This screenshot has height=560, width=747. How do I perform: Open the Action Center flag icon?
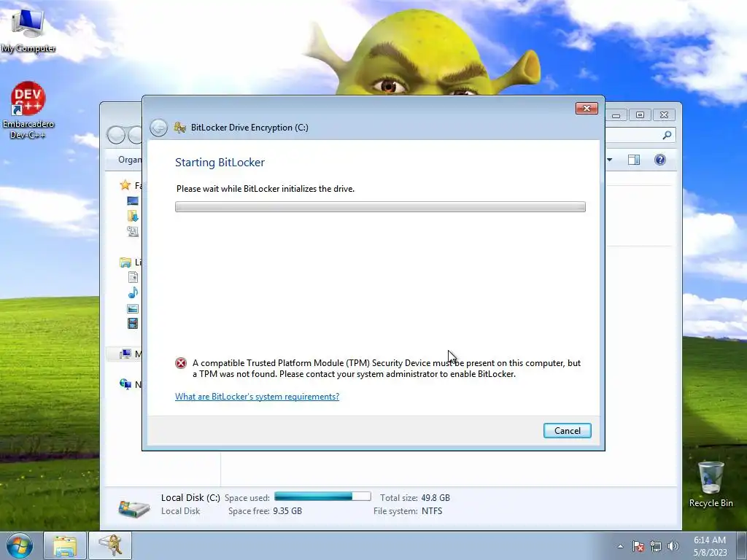[638, 546]
